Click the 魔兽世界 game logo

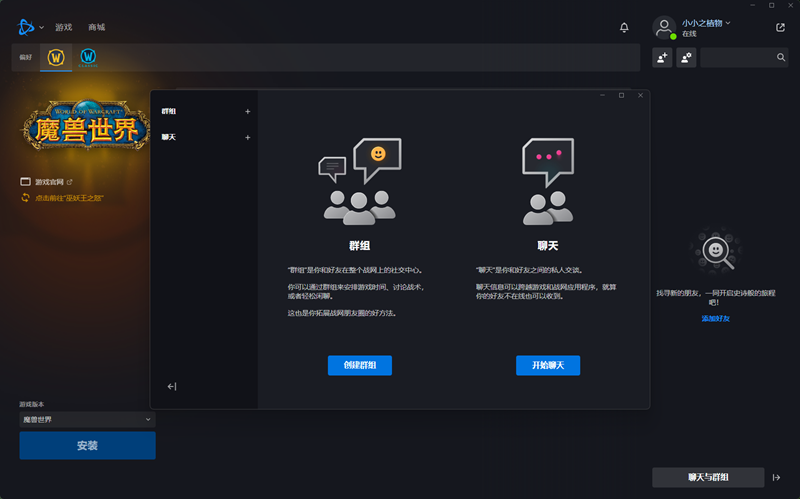(x=87, y=127)
